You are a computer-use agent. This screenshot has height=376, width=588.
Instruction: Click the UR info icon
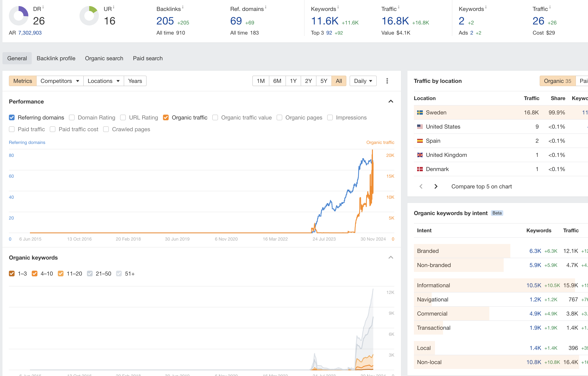pos(114,7)
